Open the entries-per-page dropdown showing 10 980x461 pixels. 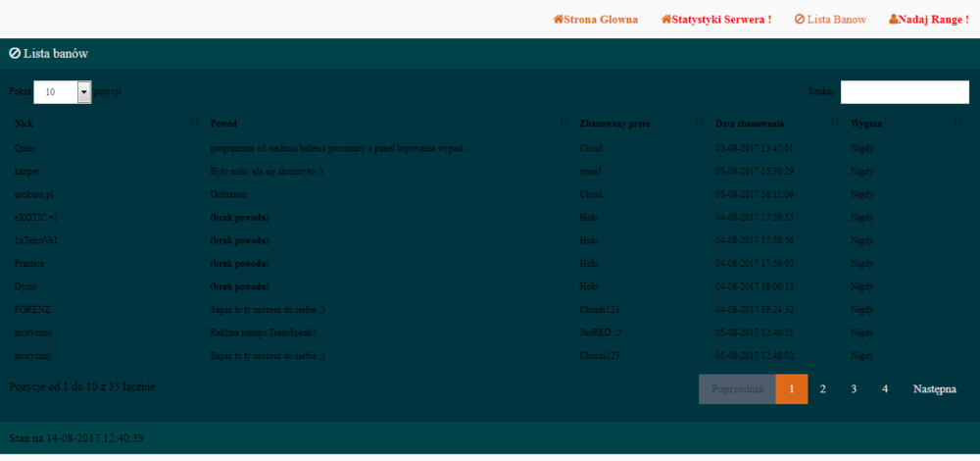tap(63, 92)
